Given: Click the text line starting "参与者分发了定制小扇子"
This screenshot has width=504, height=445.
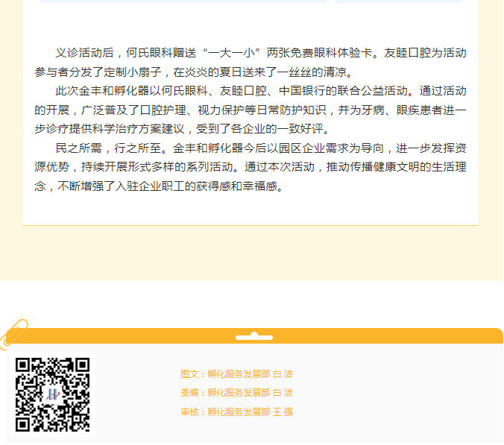Looking at the screenshot, I should point(194,72).
